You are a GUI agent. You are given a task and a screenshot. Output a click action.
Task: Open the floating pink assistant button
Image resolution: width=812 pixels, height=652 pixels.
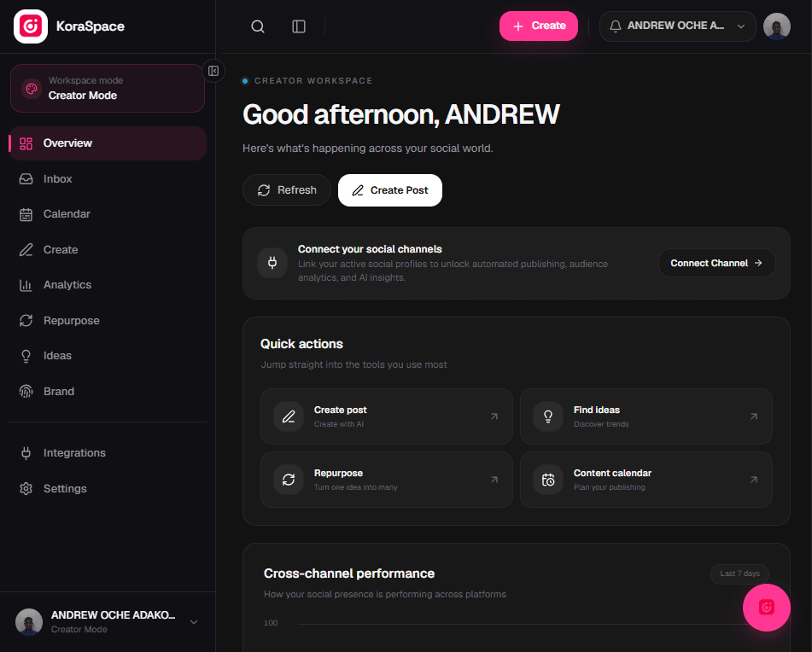tap(767, 608)
